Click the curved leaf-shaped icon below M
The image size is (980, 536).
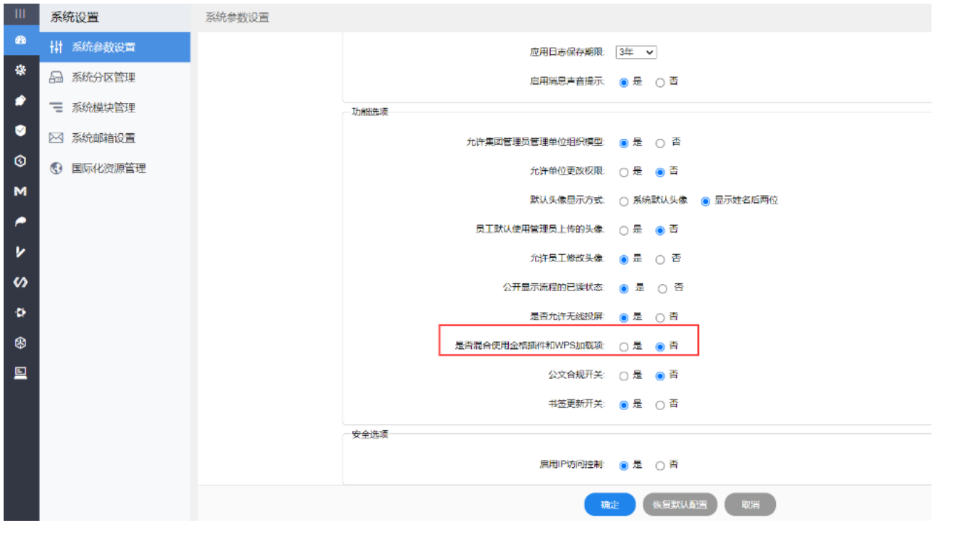point(21,222)
